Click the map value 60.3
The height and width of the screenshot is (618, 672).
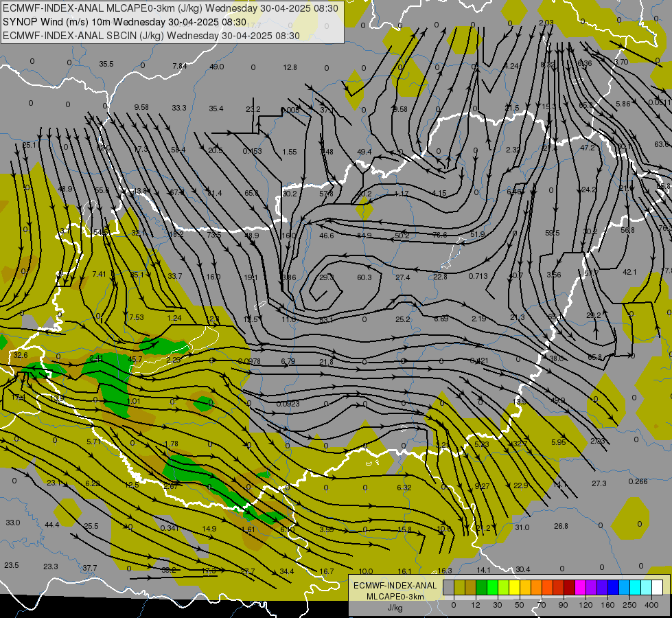coord(364,277)
